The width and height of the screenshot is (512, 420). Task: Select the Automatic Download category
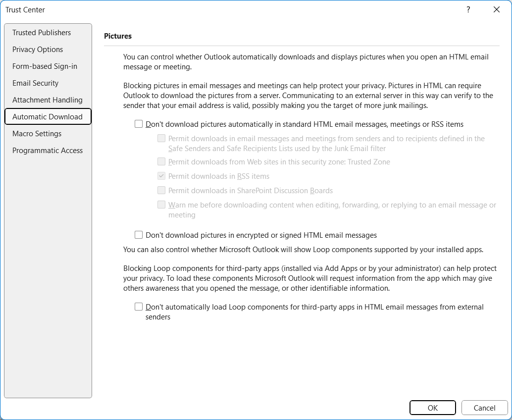click(x=48, y=116)
